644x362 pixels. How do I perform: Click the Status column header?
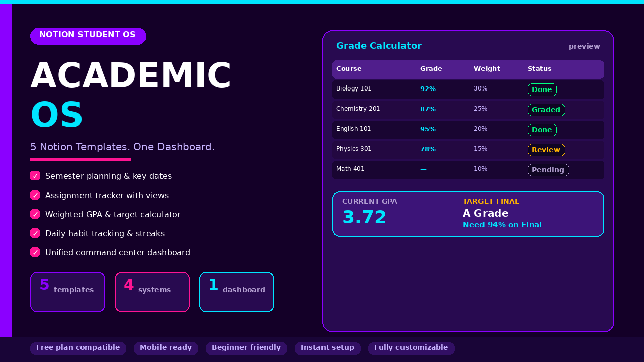[540, 69]
